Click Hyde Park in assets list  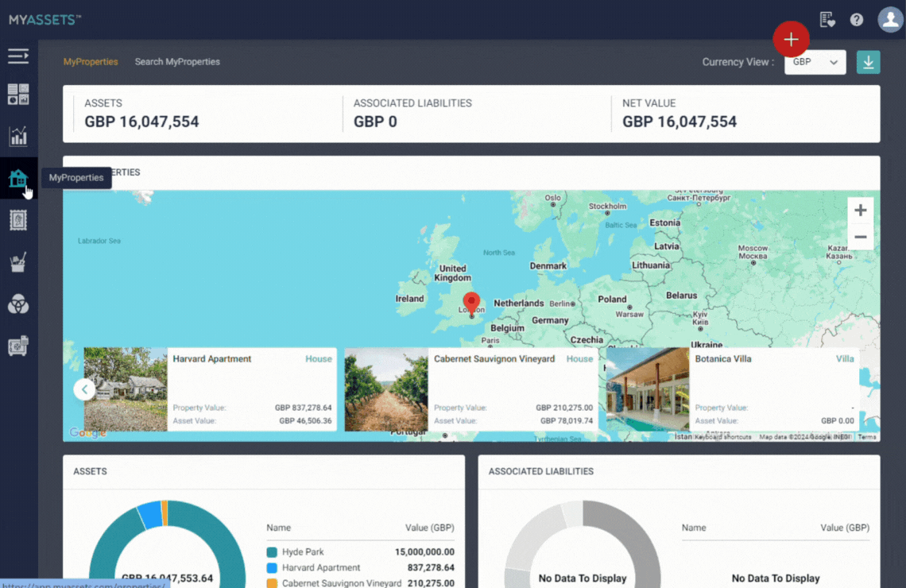tap(303, 552)
